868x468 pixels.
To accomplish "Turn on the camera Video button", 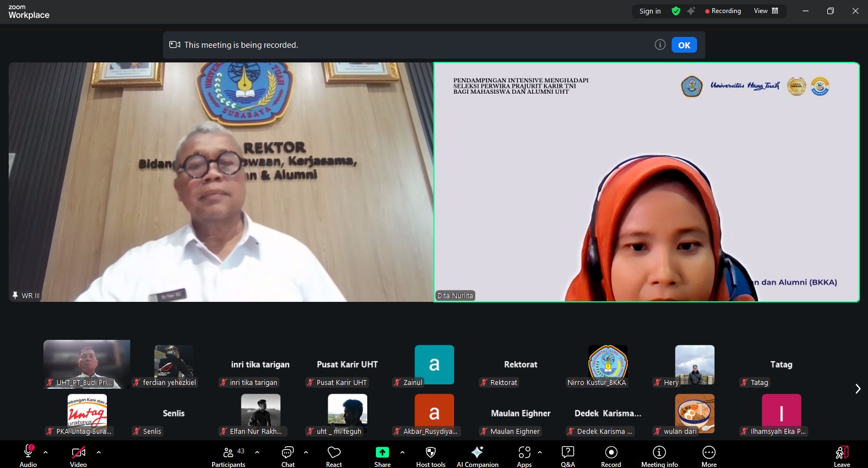I will (78, 456).
